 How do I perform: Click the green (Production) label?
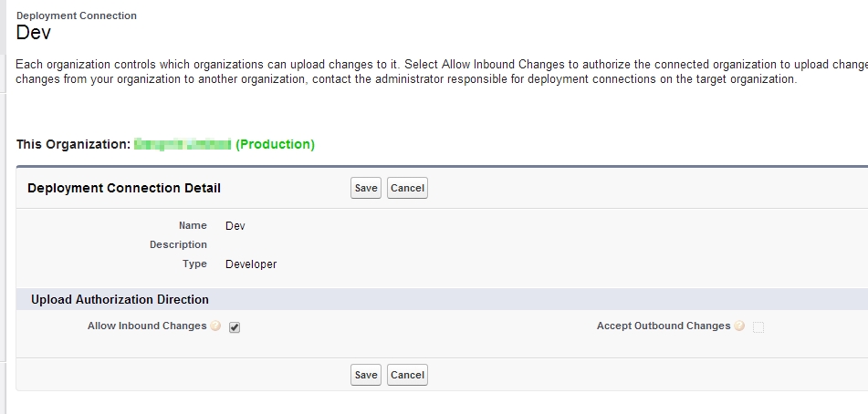click(x=275, y=144)
